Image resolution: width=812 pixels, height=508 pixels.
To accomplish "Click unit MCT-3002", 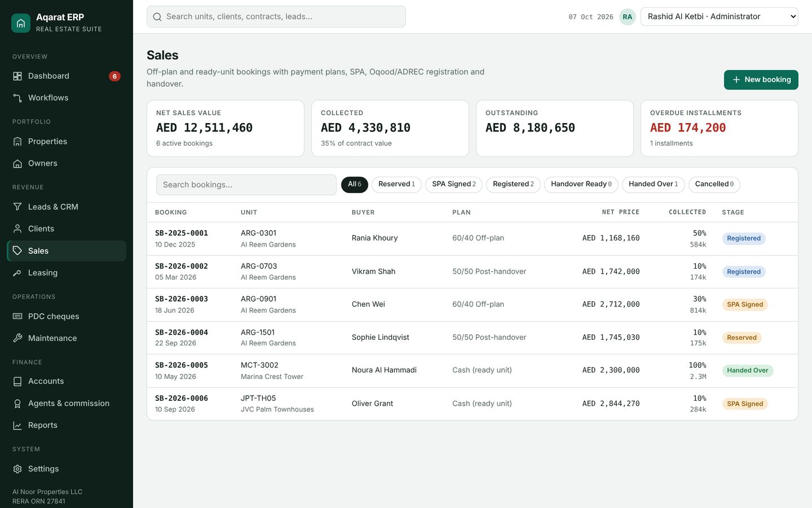I will click(259, 365).
